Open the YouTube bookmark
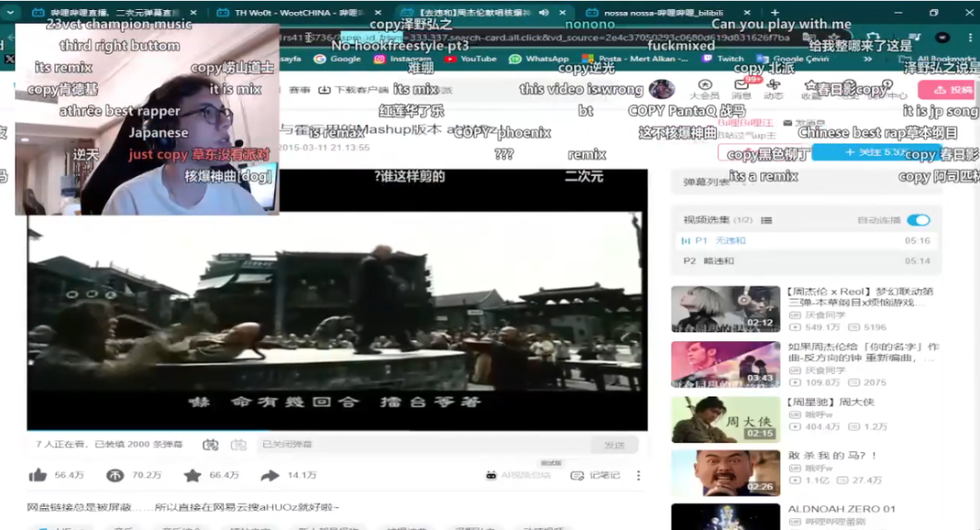The height and width of the screenshot is (530, 980). tap(471, 59)
